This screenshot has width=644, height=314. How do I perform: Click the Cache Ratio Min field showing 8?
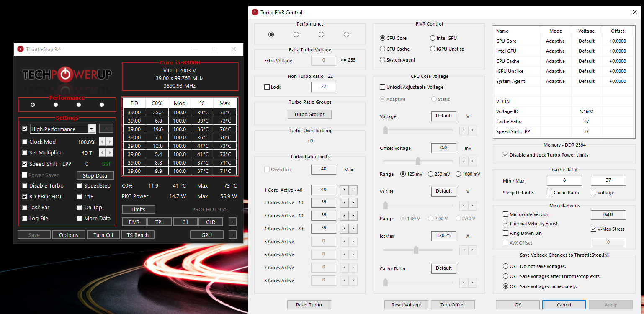click(564, 181)
